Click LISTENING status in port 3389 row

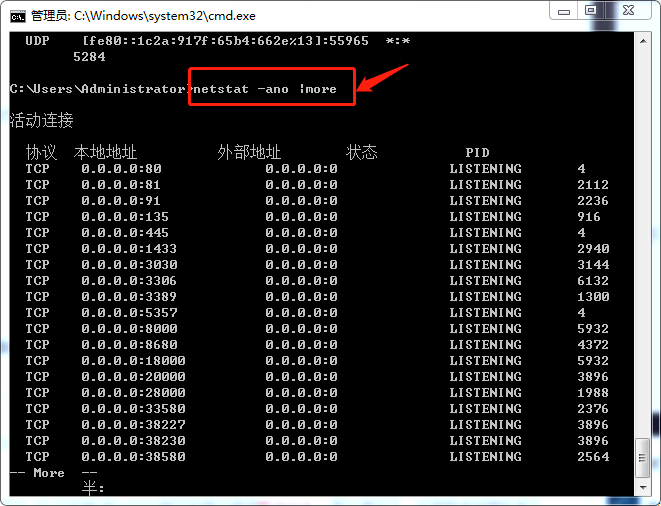pos(485,297)
